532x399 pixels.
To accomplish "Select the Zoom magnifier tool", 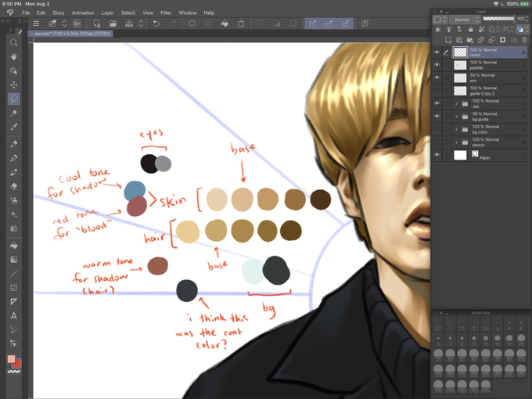I will [13, 43].
